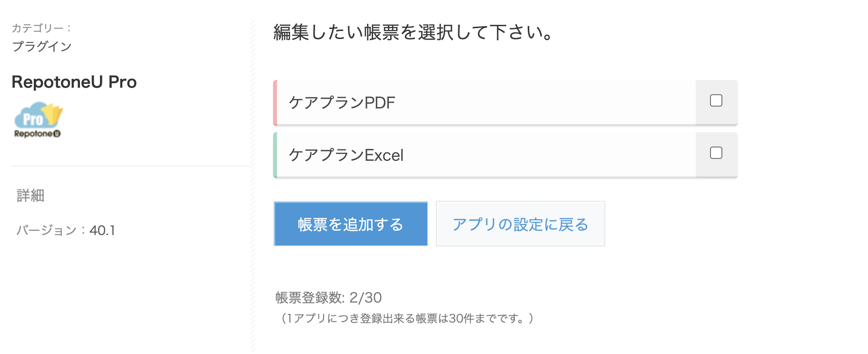Viewport: 868px width, 354px height.
Task: Toggle the Excel care plan form selection
Action: coord(716,153)
